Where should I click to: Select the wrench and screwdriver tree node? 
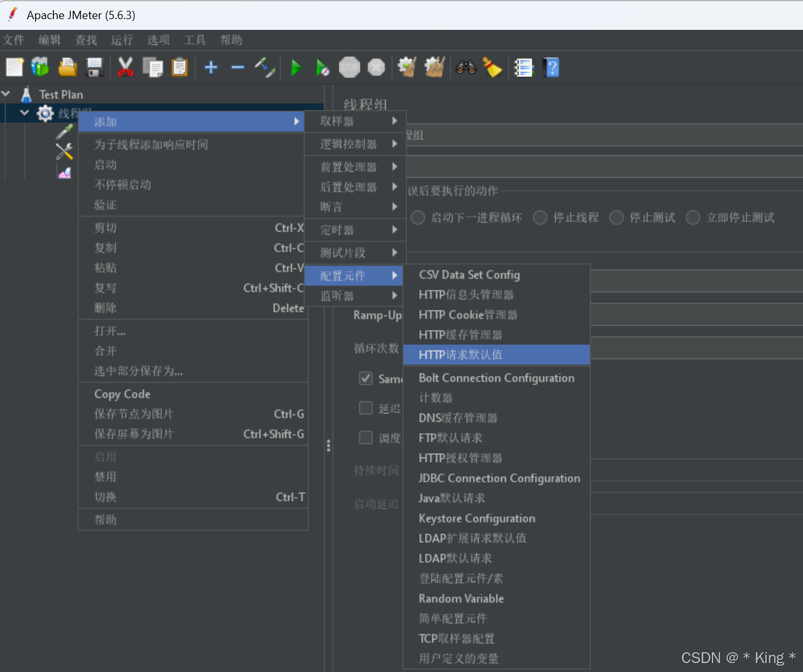click(64, 151)
